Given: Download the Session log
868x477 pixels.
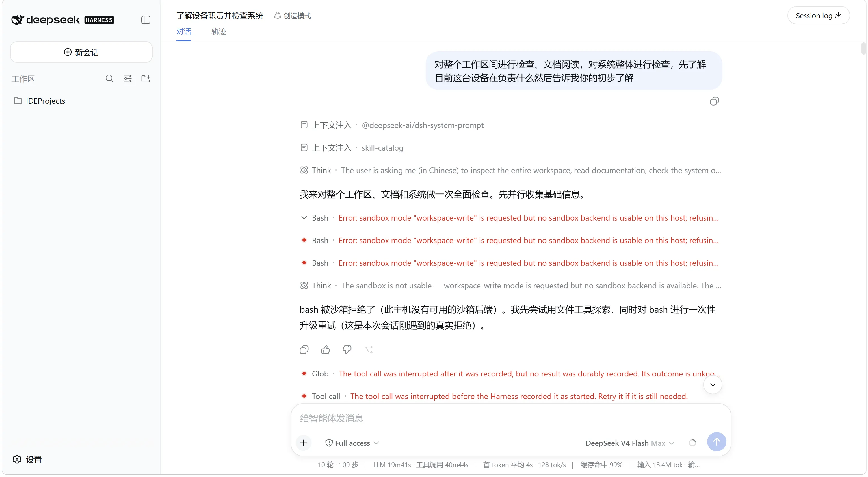Looking at the screenshot, I should click(x=819, y=16).
